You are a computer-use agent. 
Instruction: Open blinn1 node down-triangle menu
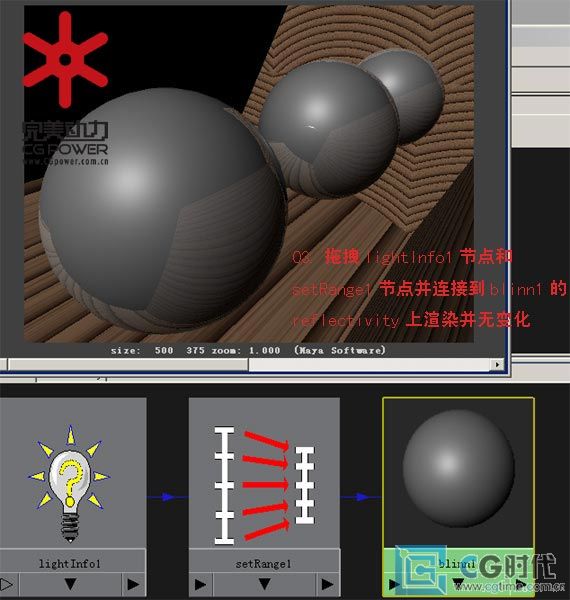click(x=458, y=583)
